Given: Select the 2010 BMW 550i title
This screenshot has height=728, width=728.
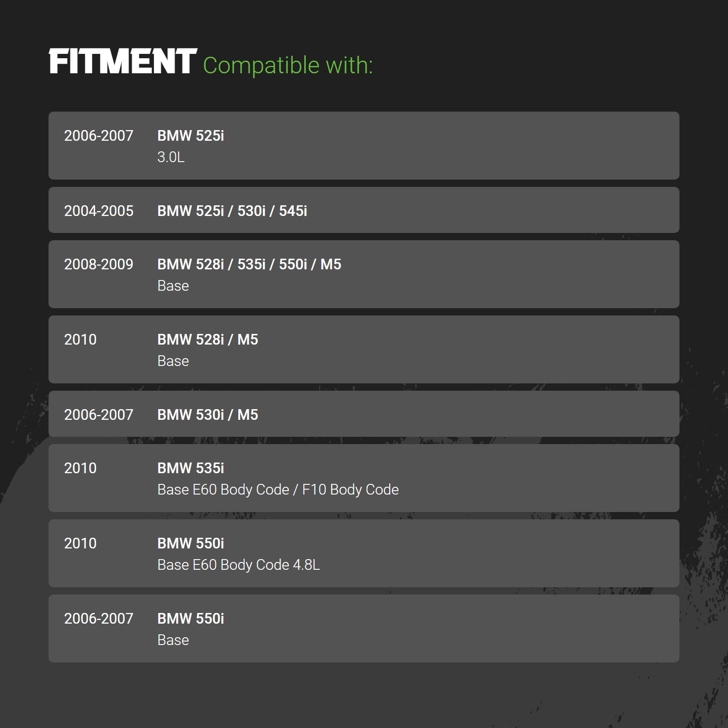Looking at the screenshot, I should point(191,544).
